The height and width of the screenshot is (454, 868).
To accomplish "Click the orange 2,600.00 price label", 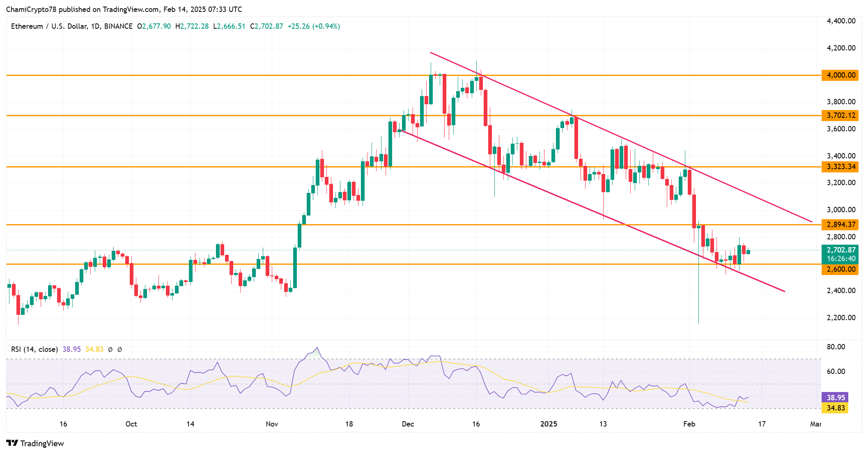I will click(x=840, y=269).
